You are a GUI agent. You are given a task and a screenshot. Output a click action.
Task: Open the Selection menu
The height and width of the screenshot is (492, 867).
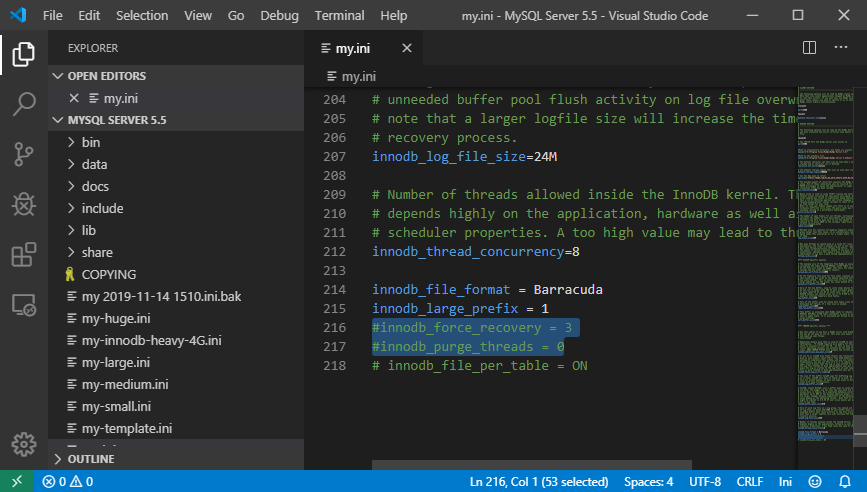pos(142,15)
